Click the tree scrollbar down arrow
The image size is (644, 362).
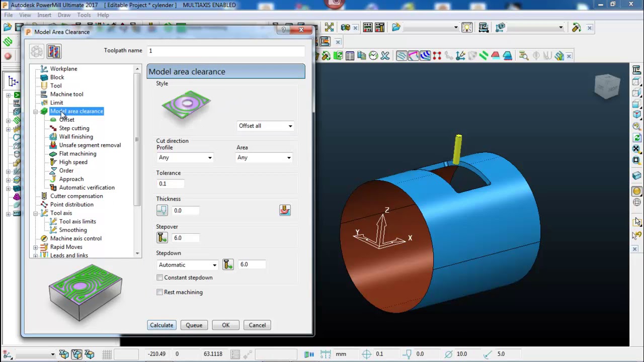pyautogui.click(x=137, y=254)
